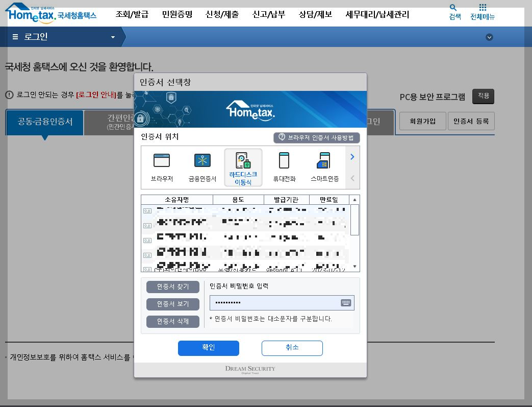Open the 검색 search tool
This screenshot has width=532, height=407.
coord(453,11)
